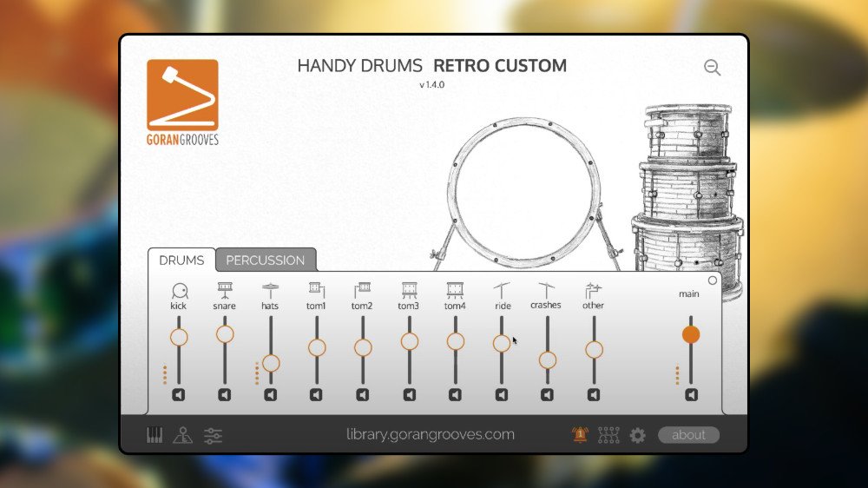
Task: Click the tom4 drum icon
Action: click(x=455, y=291)
